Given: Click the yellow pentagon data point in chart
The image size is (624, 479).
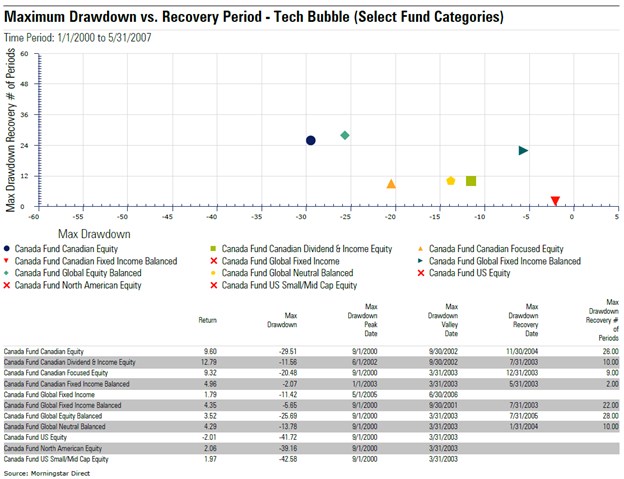Looking at the screenshot, I should 451,181.
